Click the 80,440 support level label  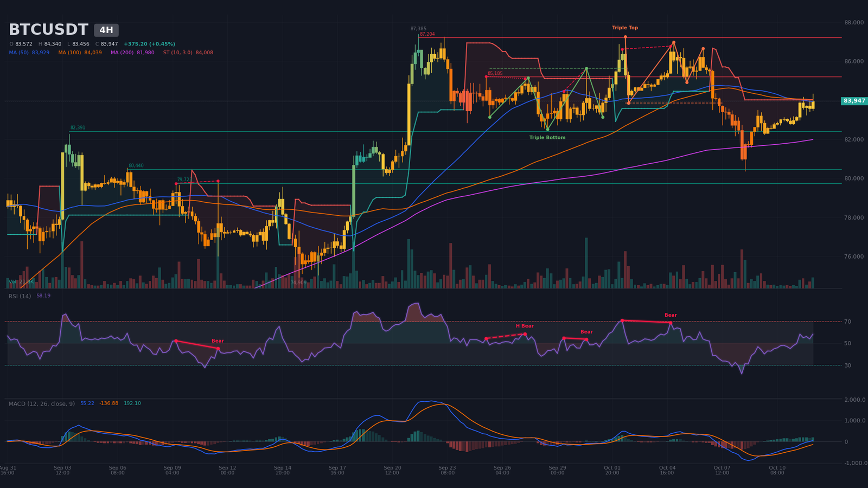click(x=136, y=165)
